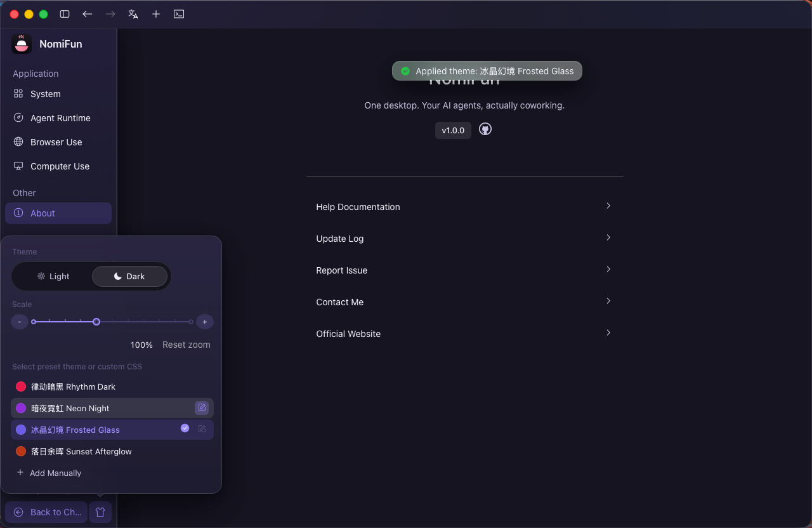
Task: Open Help Documentation
Action: [464, 207]
